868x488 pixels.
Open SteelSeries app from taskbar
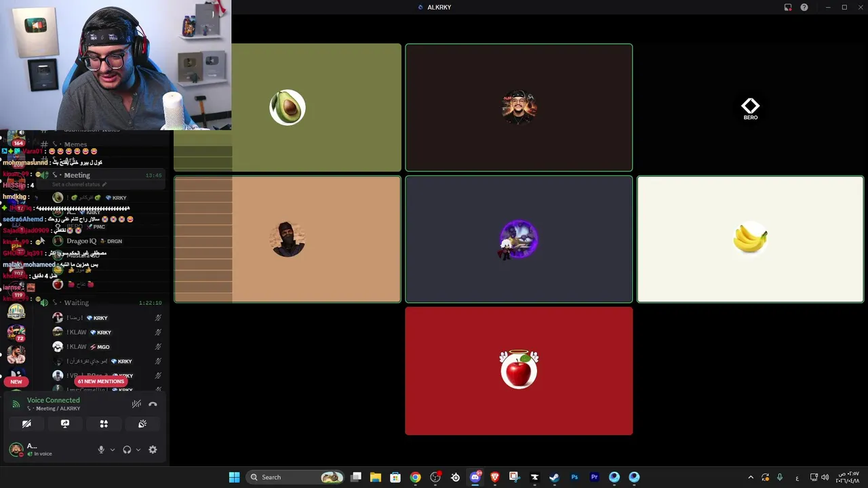[x=455, y=477]
